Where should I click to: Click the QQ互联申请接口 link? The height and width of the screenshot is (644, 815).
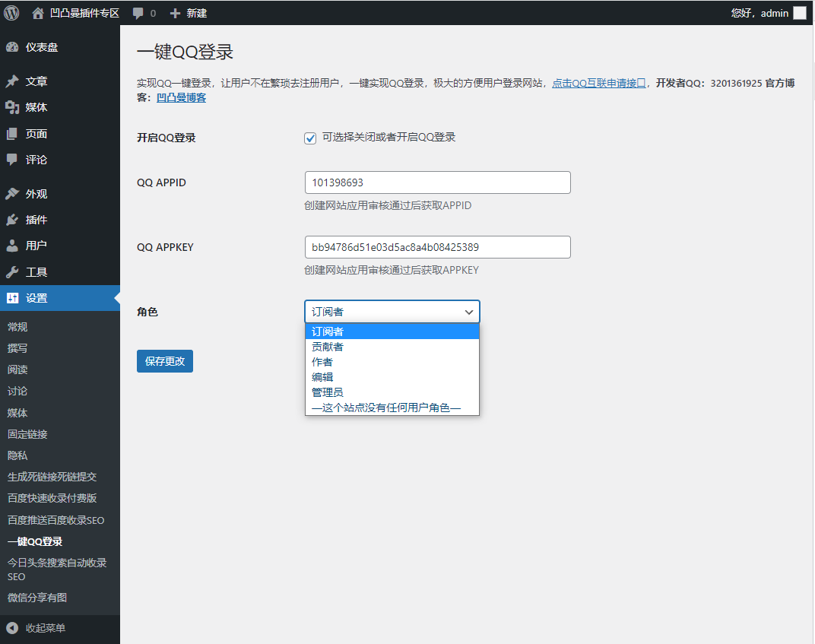pos(599,84)
